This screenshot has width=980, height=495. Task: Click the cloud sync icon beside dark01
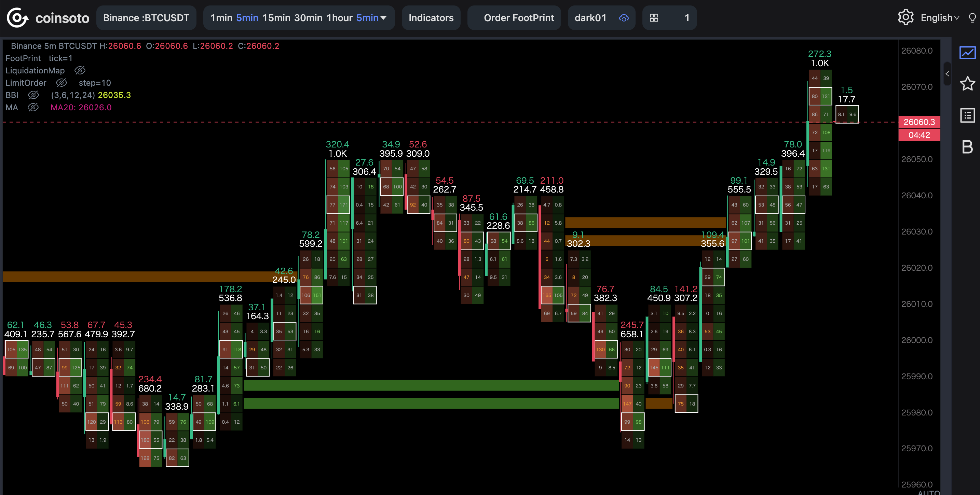(x=624, y=18)
